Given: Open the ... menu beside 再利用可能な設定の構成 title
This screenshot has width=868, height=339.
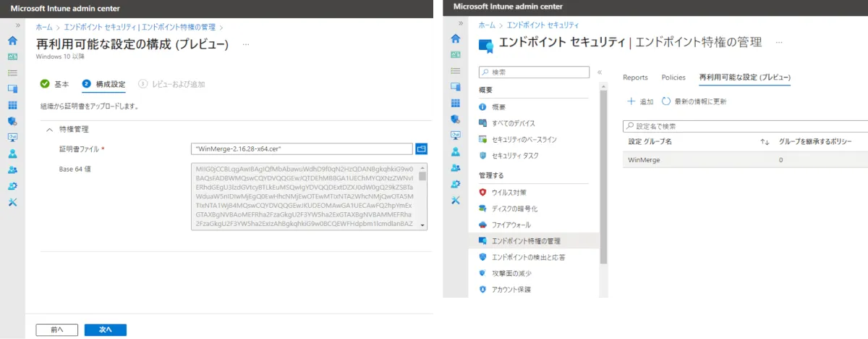Looking at the screenshot, I should click(x=246, y=44).
